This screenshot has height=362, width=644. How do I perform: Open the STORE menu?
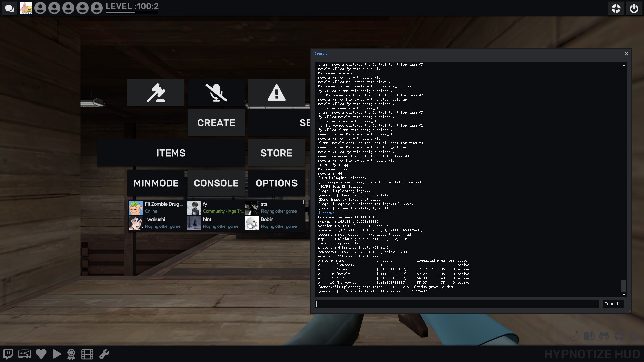click(276, 153)
